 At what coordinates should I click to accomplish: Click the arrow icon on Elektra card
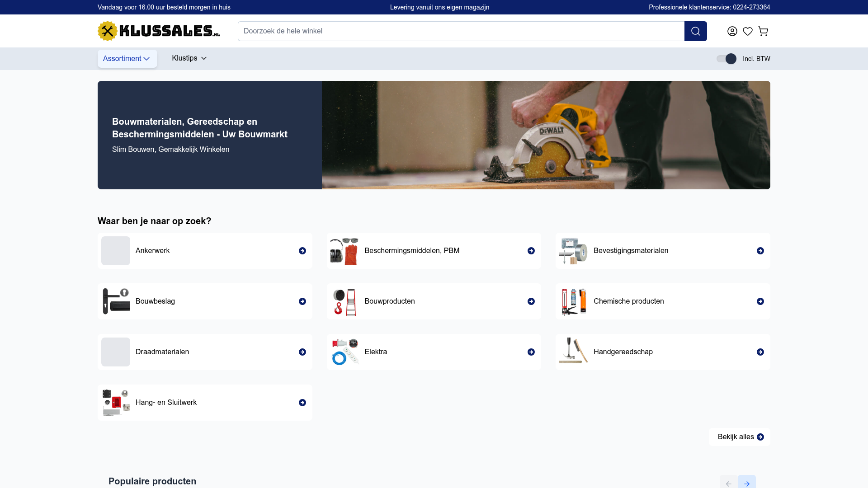tap(531, 352)
